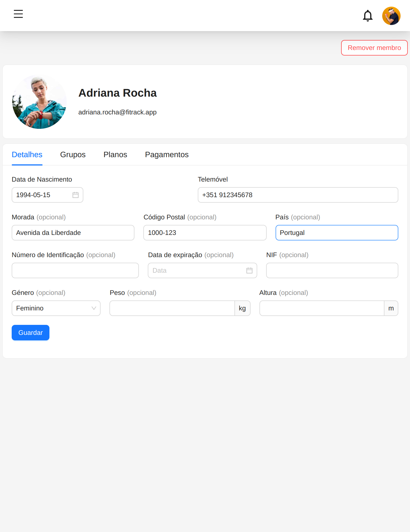Image resolution: width=410 pixels, height=532 pixels.
Task: Click the kg unit addon
Action: 242,308
